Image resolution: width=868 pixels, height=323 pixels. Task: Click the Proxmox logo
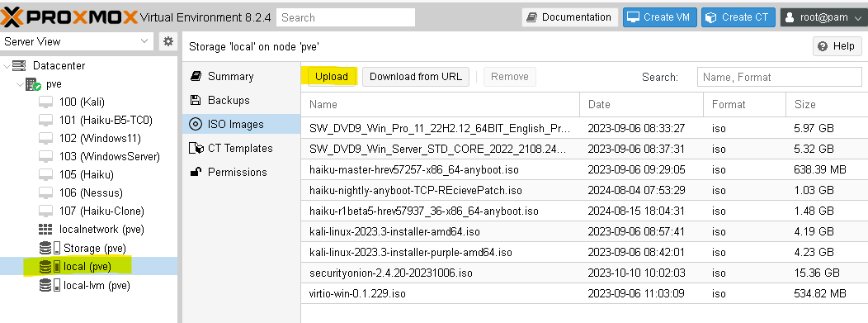tap(68, 17)
